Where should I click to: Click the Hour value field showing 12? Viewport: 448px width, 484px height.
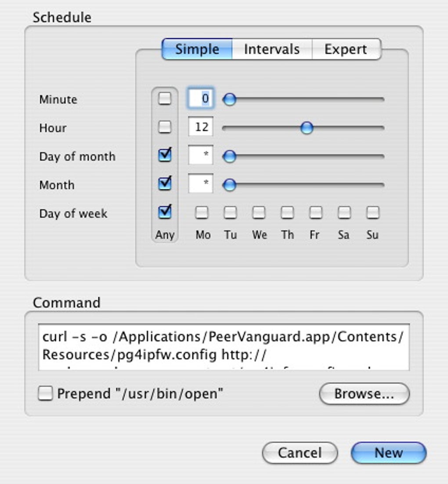pyautogui.click(x=201, y=127)
